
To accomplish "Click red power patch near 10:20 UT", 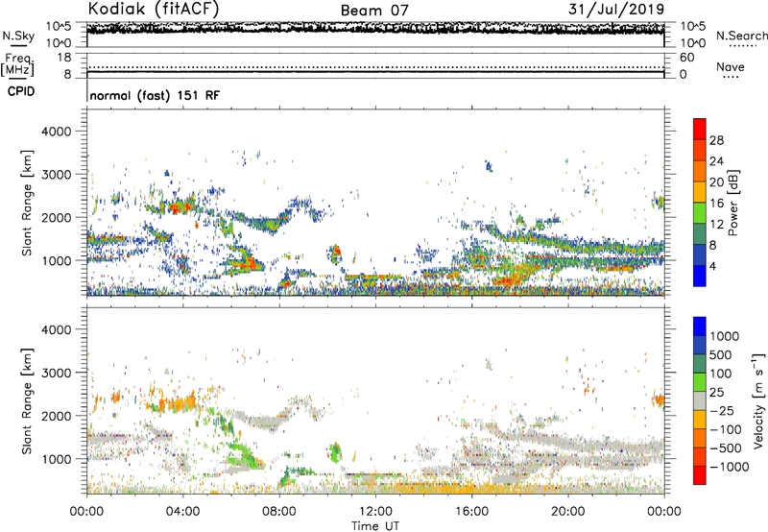I will coord(336,254).
